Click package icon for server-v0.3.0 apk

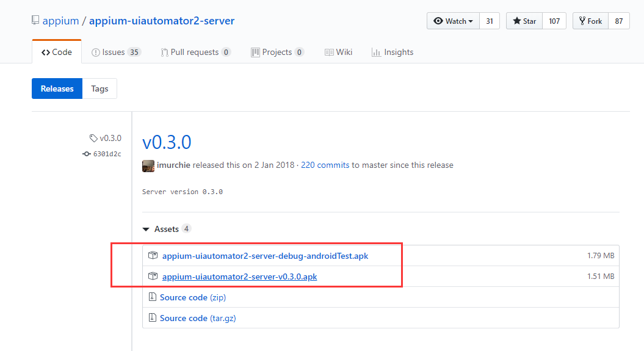153,277
